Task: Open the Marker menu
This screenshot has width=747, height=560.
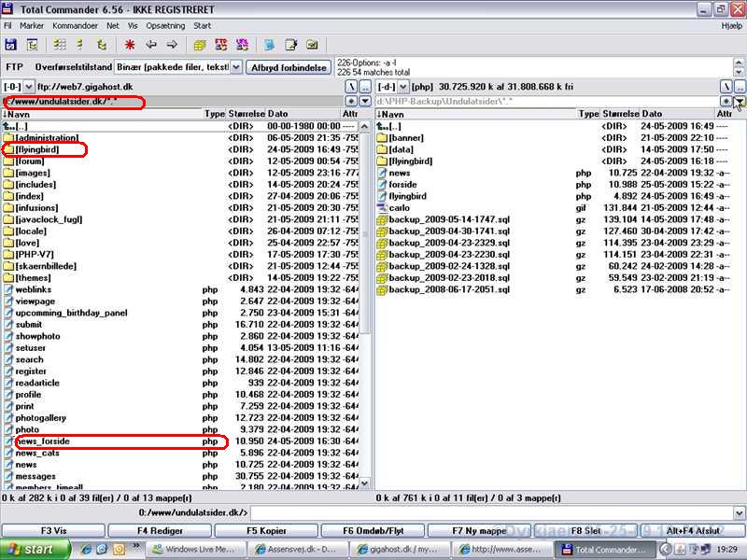Action: [32, 26]
